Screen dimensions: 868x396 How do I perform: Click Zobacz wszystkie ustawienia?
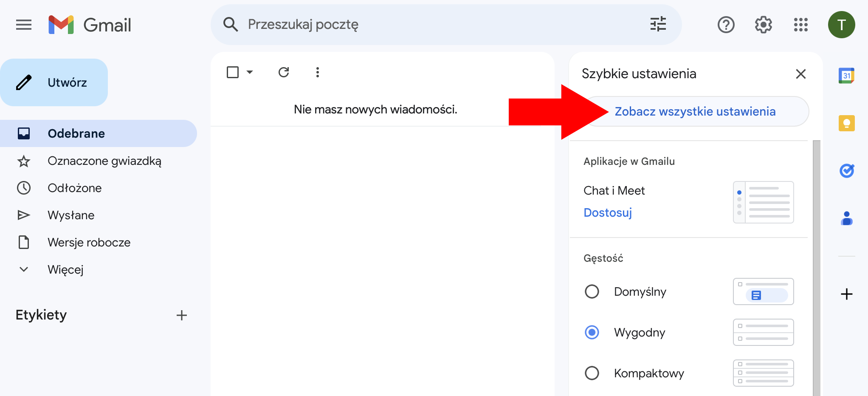[695, 111]
